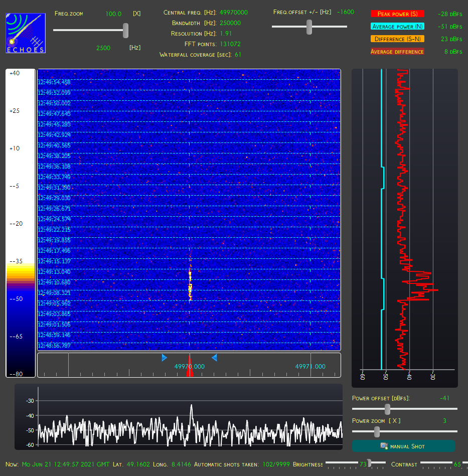This screenshot has height=476, width=468.
Task: Click the right blue triangle frequency marker
Action: 214,358
